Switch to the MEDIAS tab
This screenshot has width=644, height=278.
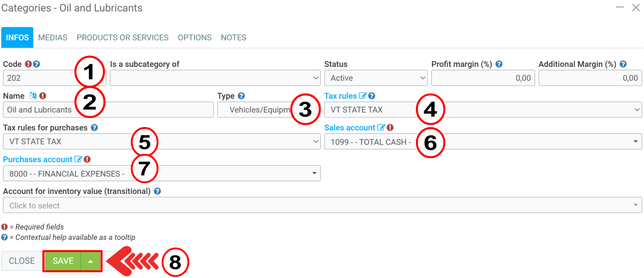[x=53, y=38]
